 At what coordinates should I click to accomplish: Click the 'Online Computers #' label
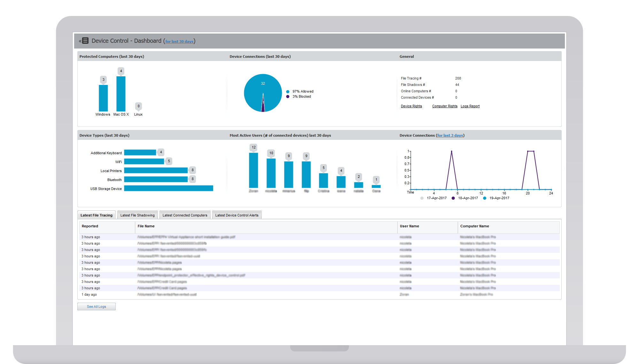tap(416, 91)
